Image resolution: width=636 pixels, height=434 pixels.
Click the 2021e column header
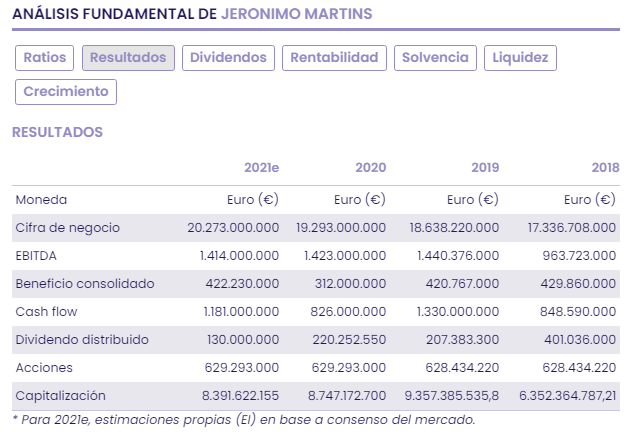(x=261, y=167)
